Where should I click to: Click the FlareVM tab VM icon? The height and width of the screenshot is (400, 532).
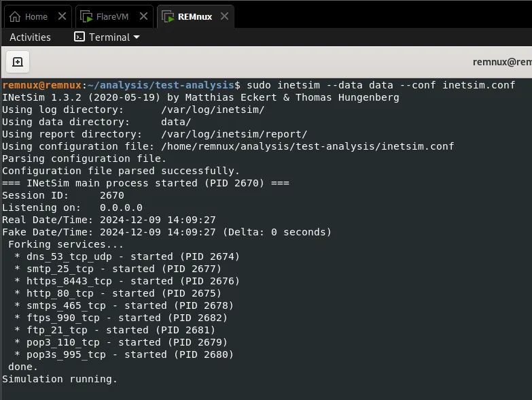click(x=86, y=16)
